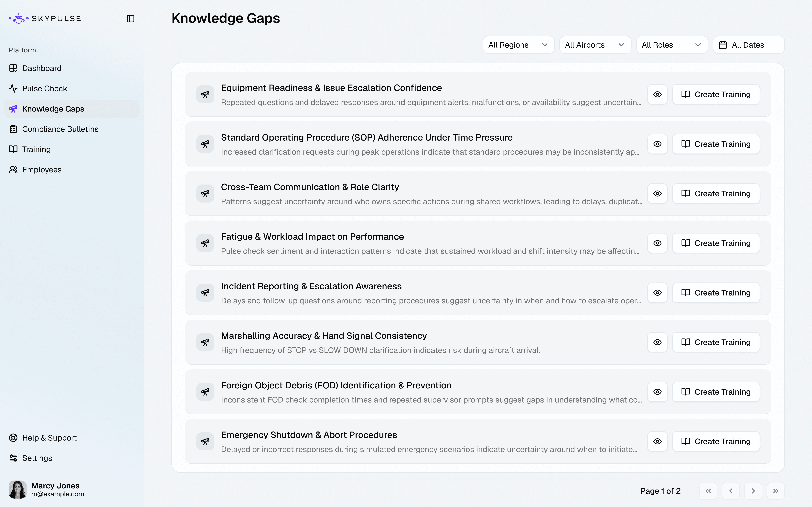The width and height of the screenshot is (812, 507).
Task: Expand the All Airports filter
Action: pyautogui.click(x=595, y=45)
